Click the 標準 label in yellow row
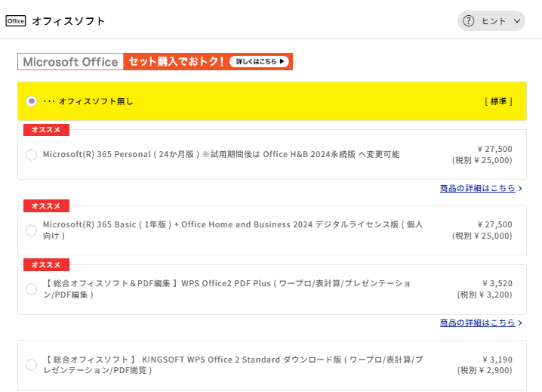The width and height of the screenshot is (542, 392). click(498, 101)
